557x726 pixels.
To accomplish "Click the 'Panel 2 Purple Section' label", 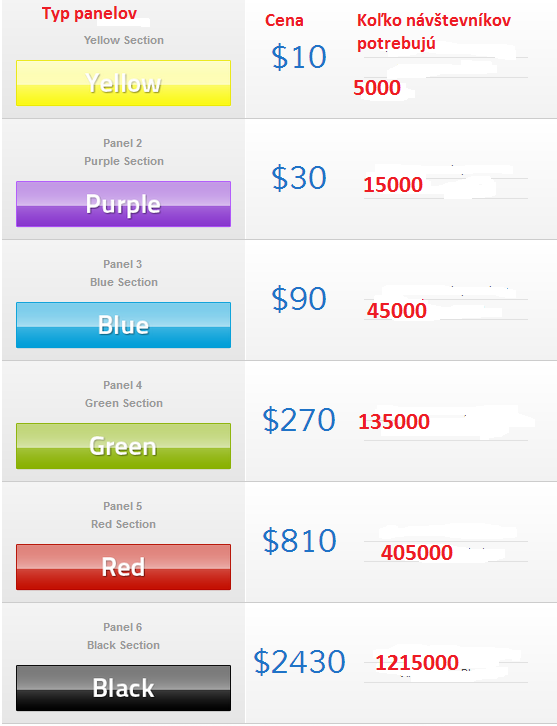I will coord(124,152).
